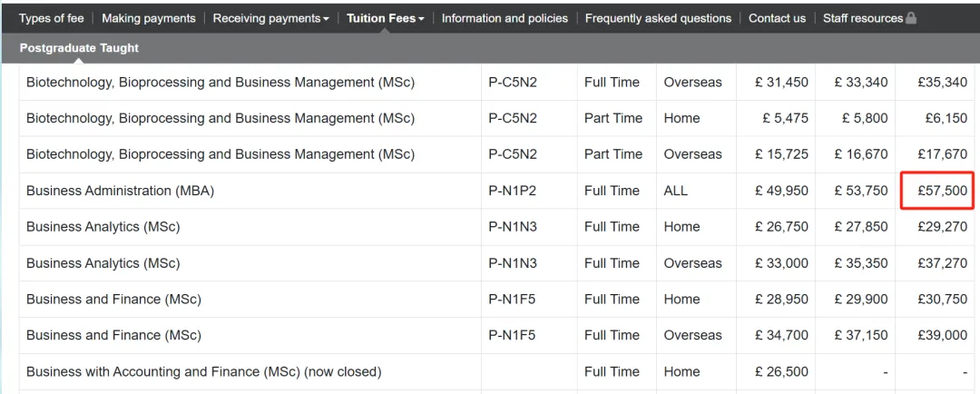Click the £39,000 Business and Finance fee
The width and height of the screenshot is (980, 394).
pos(942,335)
